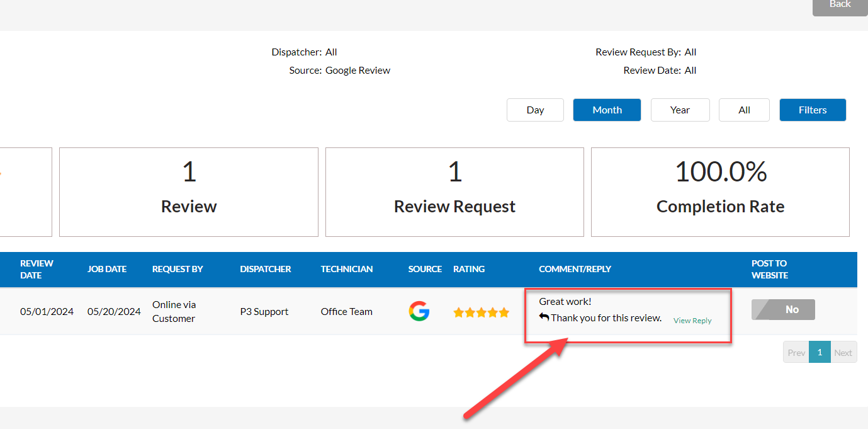Click the job date 05/20/2024 cell
The image size is (868, 429).
(114, 311)
